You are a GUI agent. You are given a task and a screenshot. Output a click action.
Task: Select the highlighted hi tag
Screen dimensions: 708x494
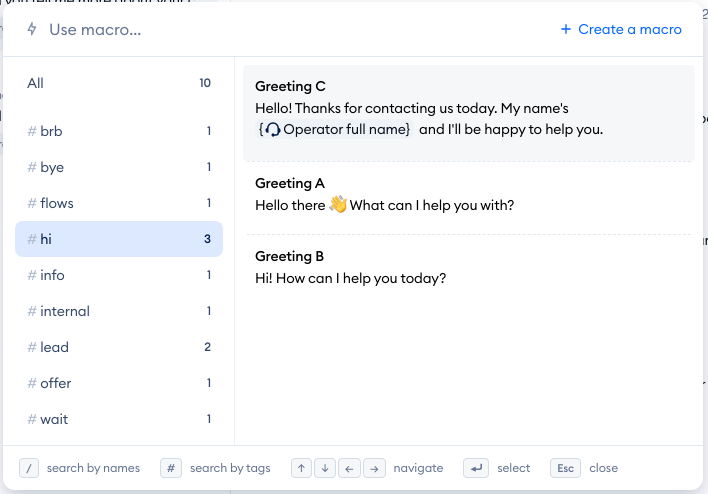[118, 239]
